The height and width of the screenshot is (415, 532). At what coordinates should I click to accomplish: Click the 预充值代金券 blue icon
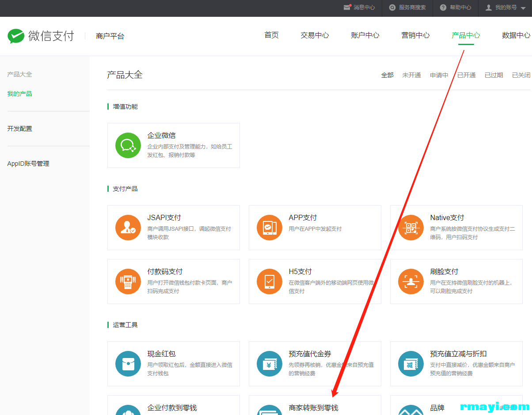point(270,363)
